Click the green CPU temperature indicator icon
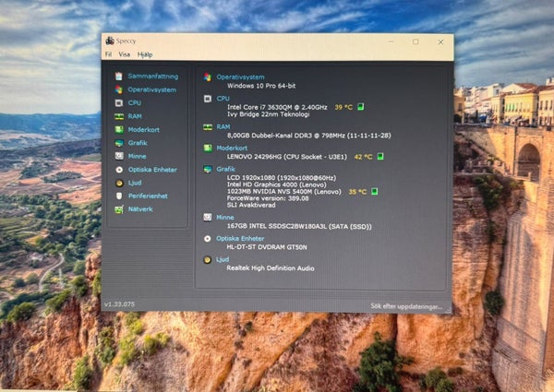The height and width of the screenshot is (392, 554). (360, 107)
